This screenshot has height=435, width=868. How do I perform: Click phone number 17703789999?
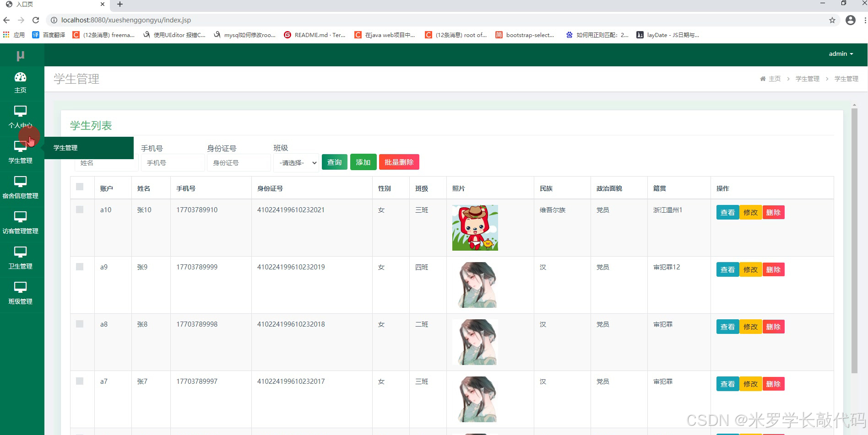(197, 267)
